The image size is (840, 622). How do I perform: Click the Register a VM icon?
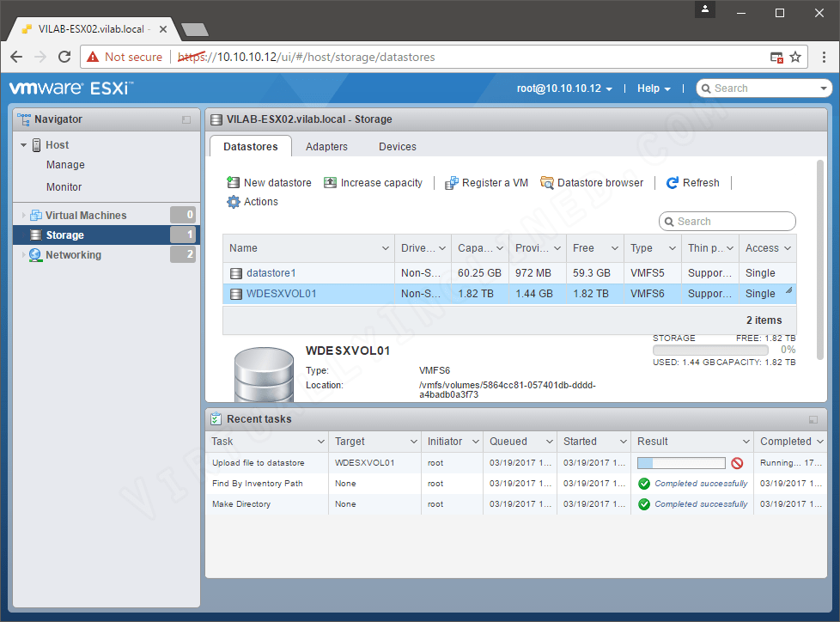pyautogui.click(x=452, y=183)
